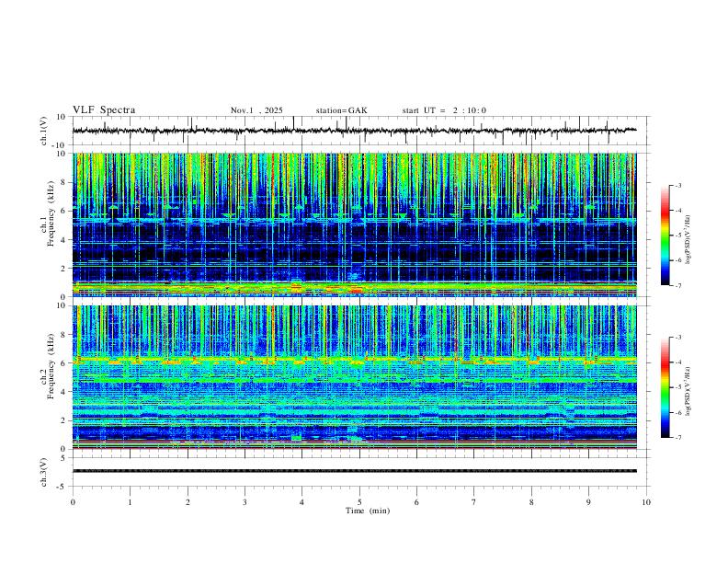Viewport: 728px width, 563px height.
Task: Click the 'Nov.1 , 2025' date label
Action: coord(256,110)
